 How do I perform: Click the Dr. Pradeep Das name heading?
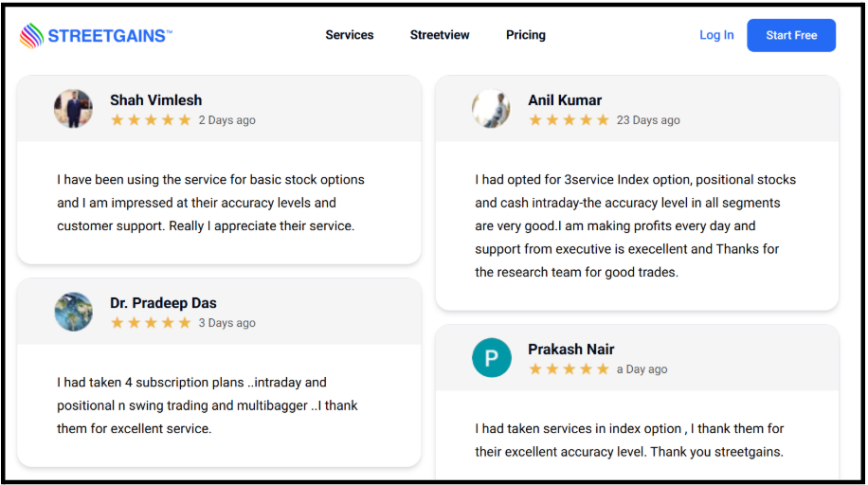(163, 303)
